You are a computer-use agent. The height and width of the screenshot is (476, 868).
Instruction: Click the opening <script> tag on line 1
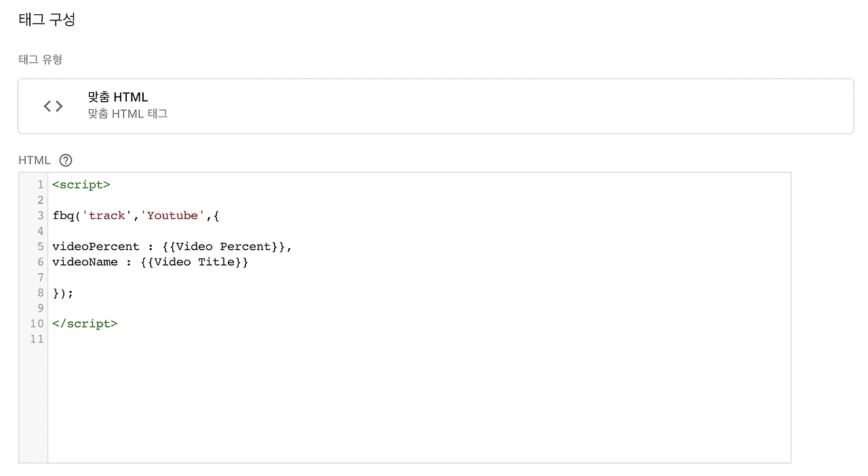[x=81, y=184]
